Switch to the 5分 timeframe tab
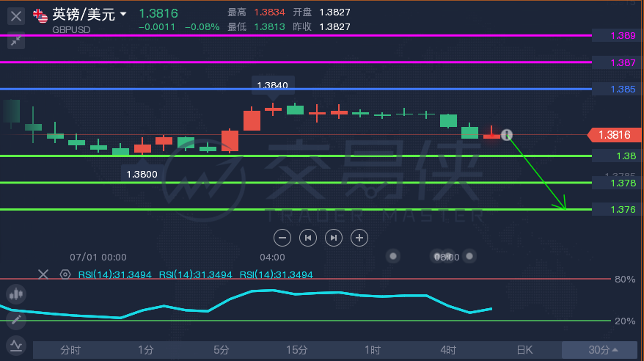Screen dimensions: 644x361 (221, 350)
